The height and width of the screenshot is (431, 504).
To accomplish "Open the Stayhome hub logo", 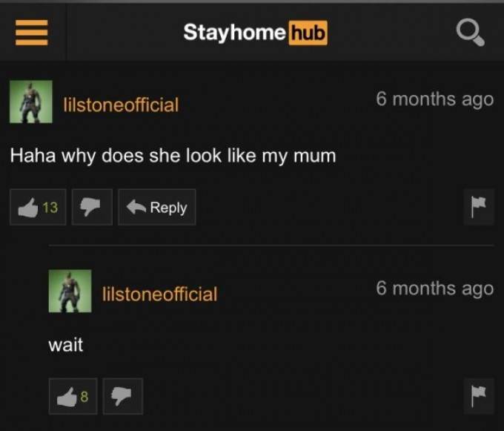I will pyautogui.click(x=255, y=33).
